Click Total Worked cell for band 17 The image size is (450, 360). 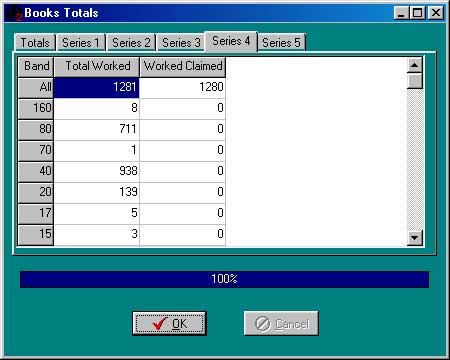(x=97, y=214)
